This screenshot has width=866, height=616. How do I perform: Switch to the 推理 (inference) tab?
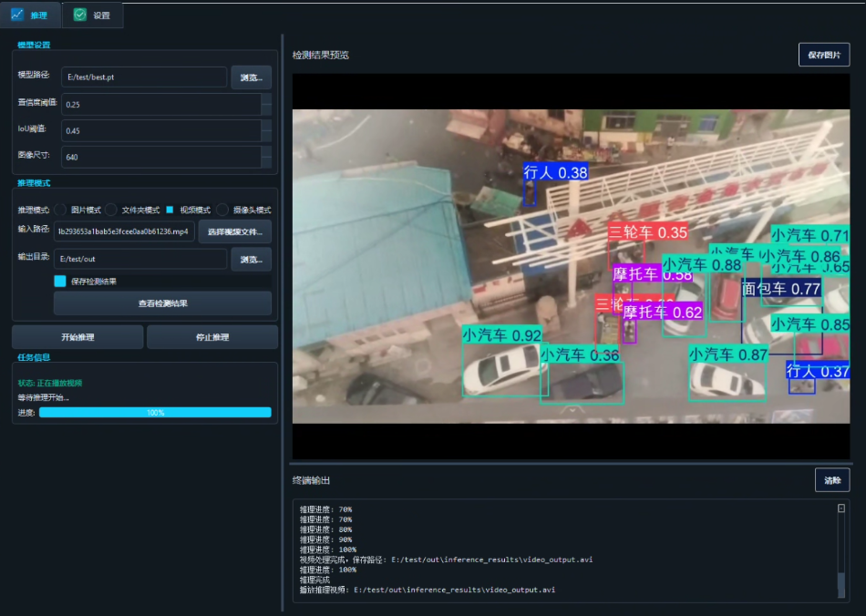(31, 15)
